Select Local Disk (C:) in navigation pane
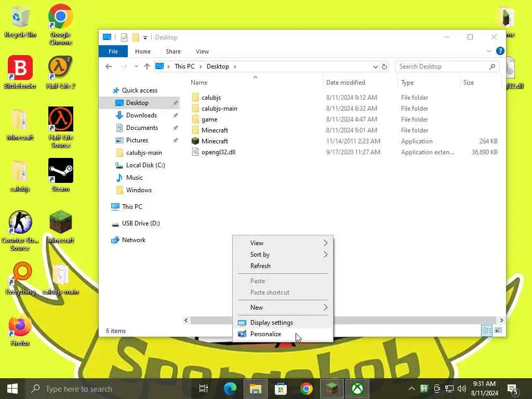532x399 pixels. point(145,165)
